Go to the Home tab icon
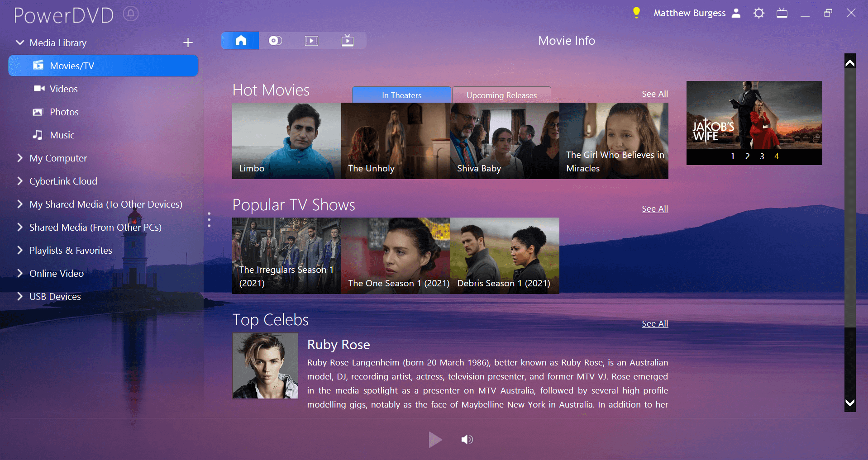The width and height of the screenshot is (868, 460). (241, 40)
